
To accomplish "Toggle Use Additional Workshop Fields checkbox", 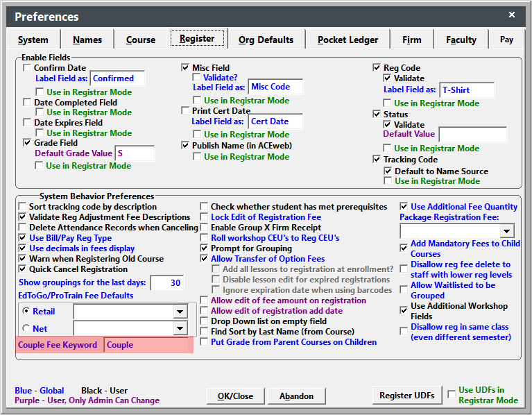I will pyautogui.click(x=404, y=310).
